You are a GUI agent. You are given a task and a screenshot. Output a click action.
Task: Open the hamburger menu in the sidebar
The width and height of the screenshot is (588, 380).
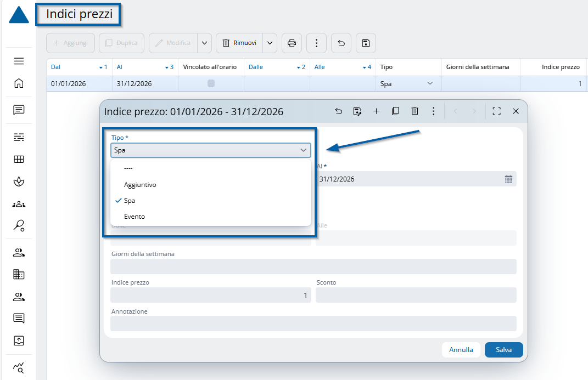(x=19, y=61)
